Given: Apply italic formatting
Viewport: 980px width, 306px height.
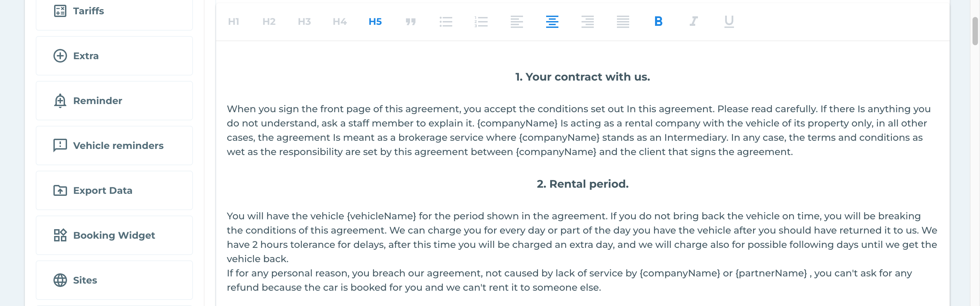Looking at the screenshot, I should [693, 22].
